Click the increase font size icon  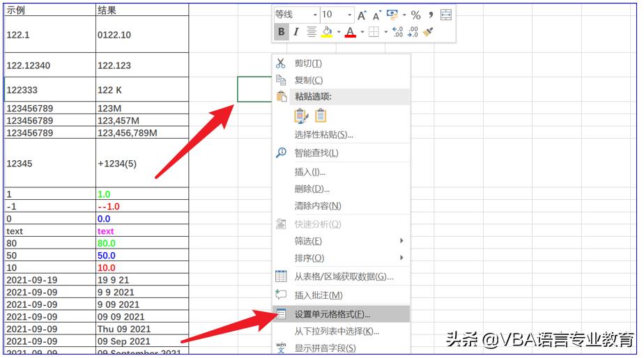pos(362,15)
